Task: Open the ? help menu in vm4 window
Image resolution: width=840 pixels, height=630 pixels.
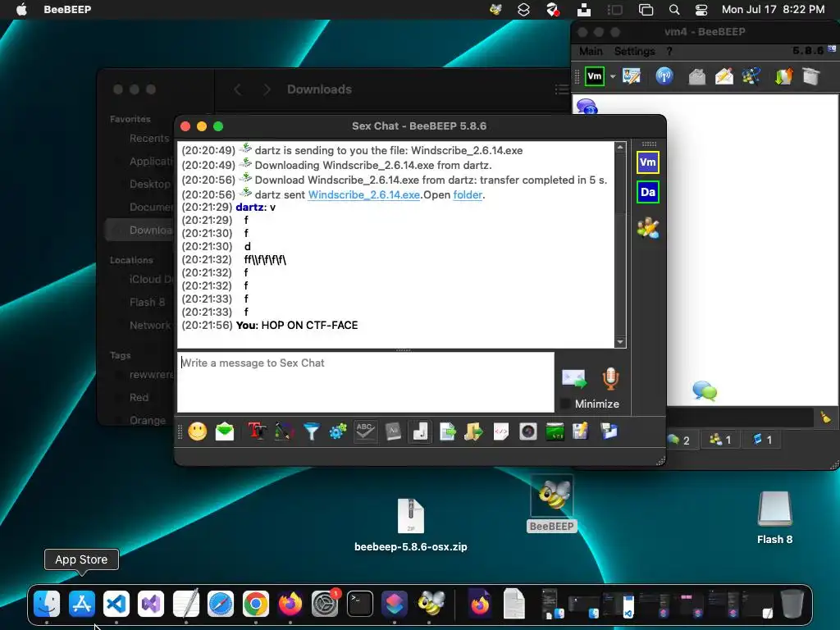Action: 669,51
